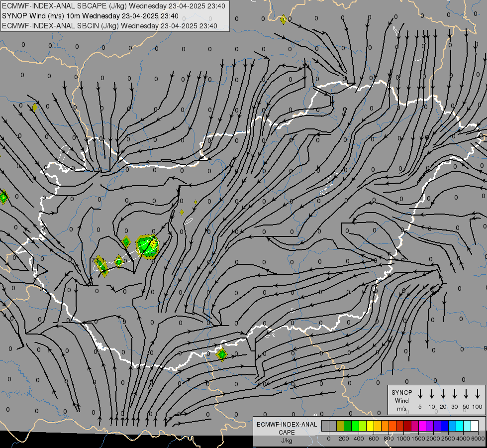Click the green CAPE diamond at southern border
487x448 pixels.
[x=222, y=354]
